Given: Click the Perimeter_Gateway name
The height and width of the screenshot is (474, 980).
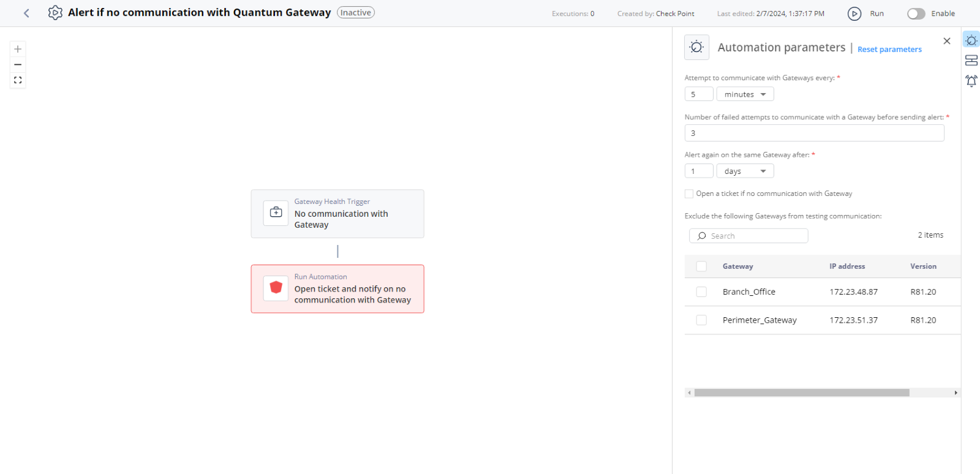Looking at the screenshot, I should [759, 320].
